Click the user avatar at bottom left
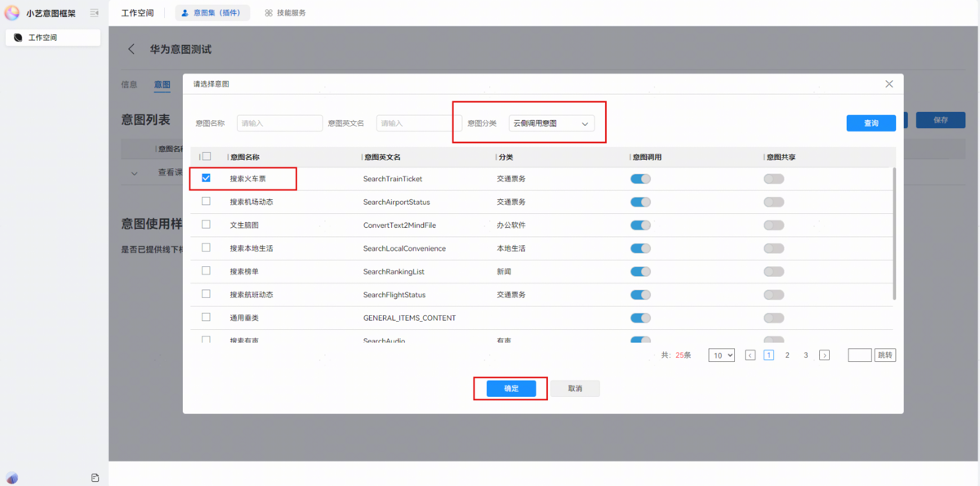This screenshot has width=980, height=486. [12, 478]
